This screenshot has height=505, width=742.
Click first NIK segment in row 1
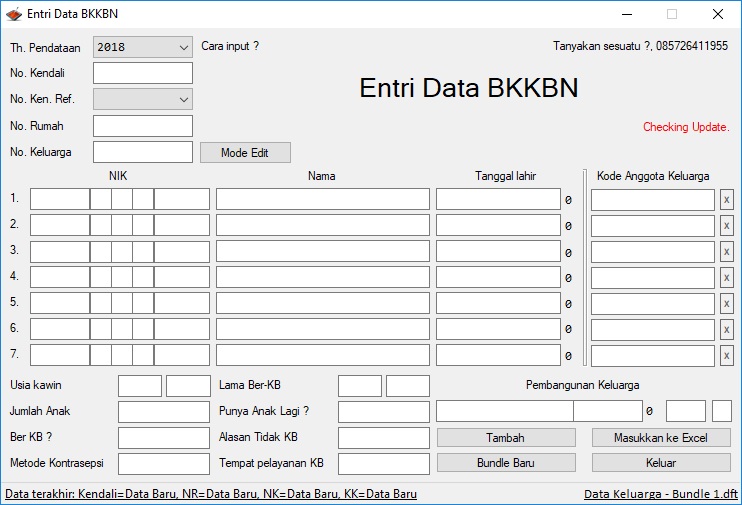(x=60, y=199)
